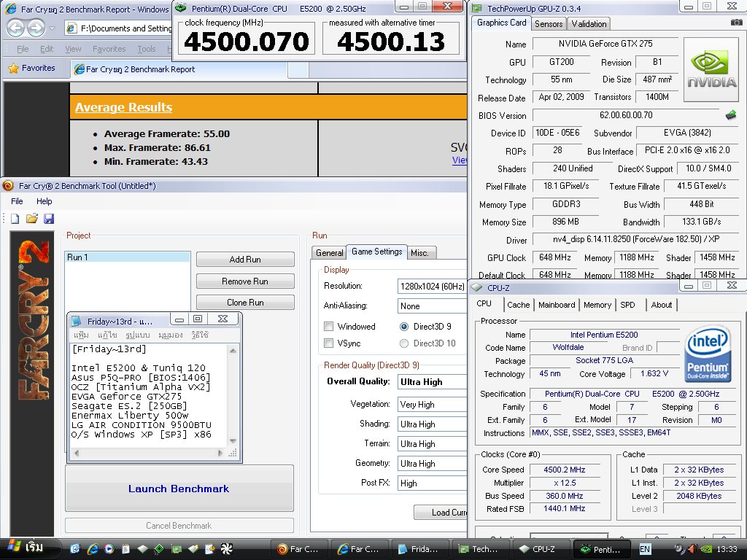Open the Post FX dropdown
747x560 pixels.
click(432, 483)
